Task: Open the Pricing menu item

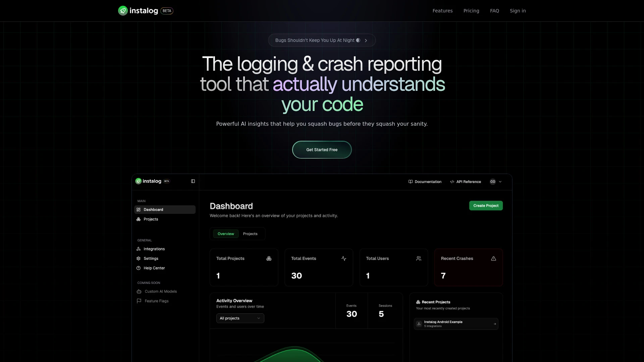Action: [x=471, y=10]
